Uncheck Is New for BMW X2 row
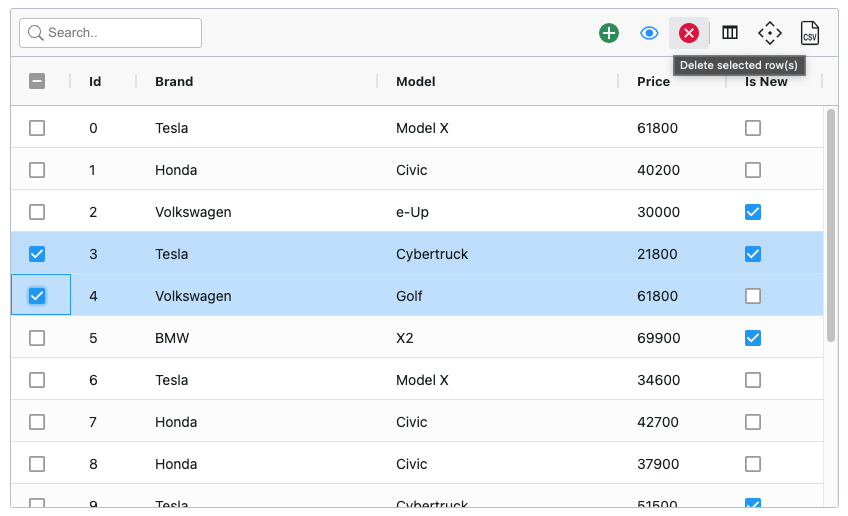 (753, 338)
